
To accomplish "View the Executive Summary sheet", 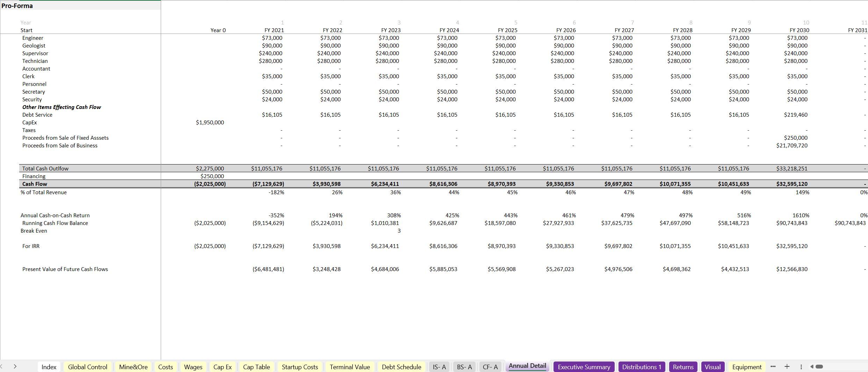I will [584, 367].
